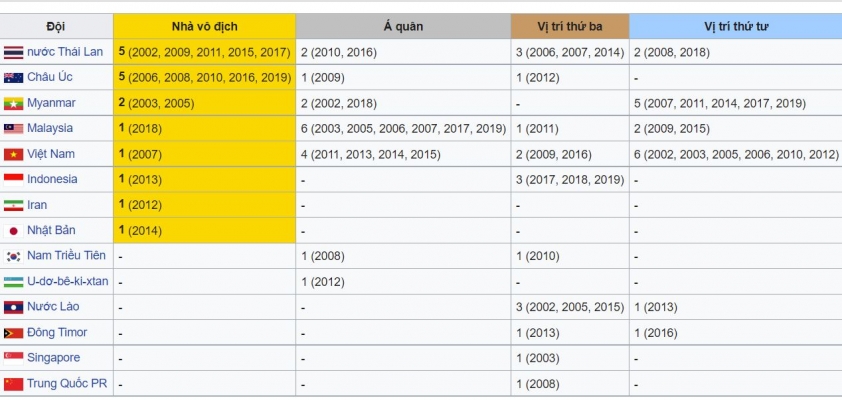Click the South Korea flag icon
Screen dimensions: 842x400
pyautogui.click(x=13, y=256)
